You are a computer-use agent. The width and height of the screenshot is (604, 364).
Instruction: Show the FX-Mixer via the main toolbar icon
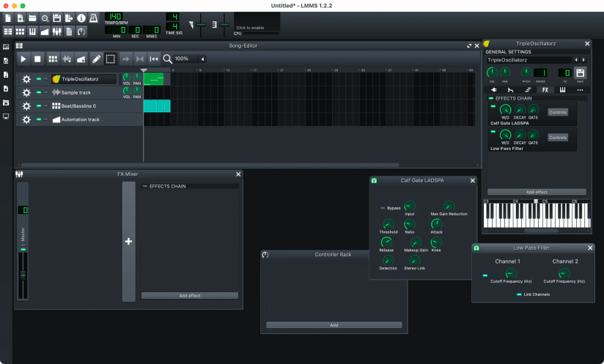coord(57,31)
